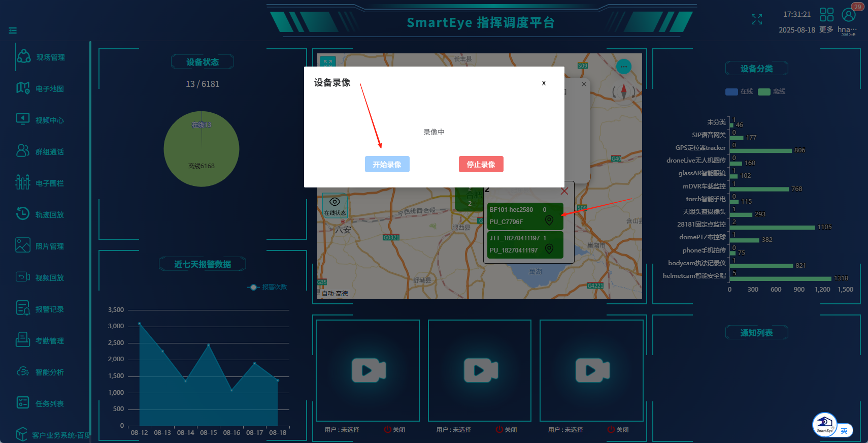Click the green 离线 legend color swatch
Image resolution: width=868 pixels, height=443 pixels.
click(764, 92)
